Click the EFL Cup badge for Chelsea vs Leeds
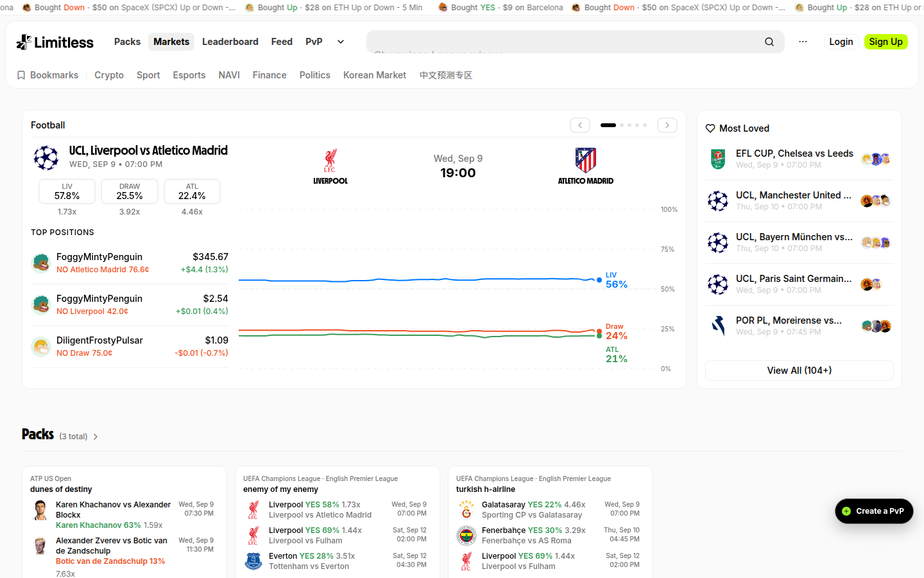 click(718, 159)
